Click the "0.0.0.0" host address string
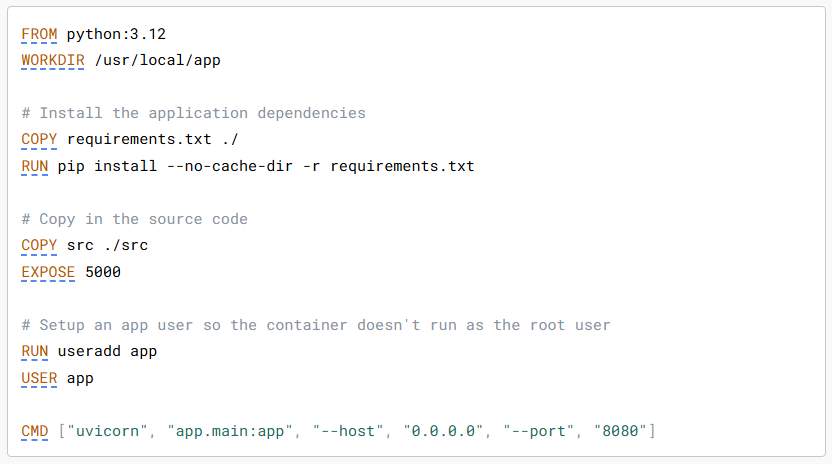Screen dimensions: 832x464 tap(444, 430)
